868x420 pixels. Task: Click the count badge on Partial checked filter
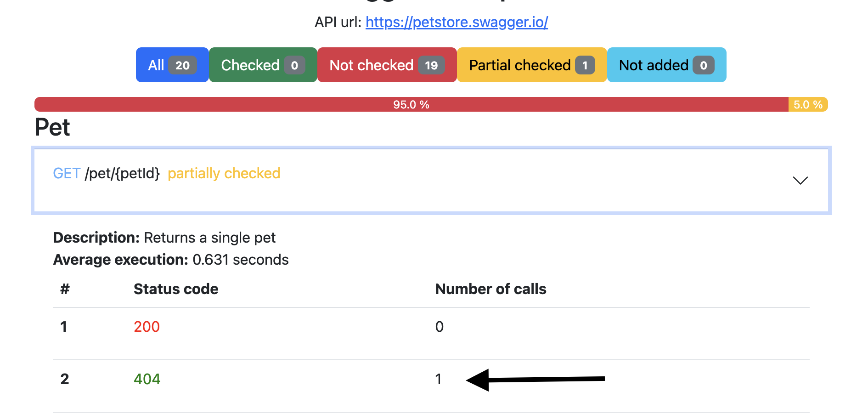tap(585, 65)
